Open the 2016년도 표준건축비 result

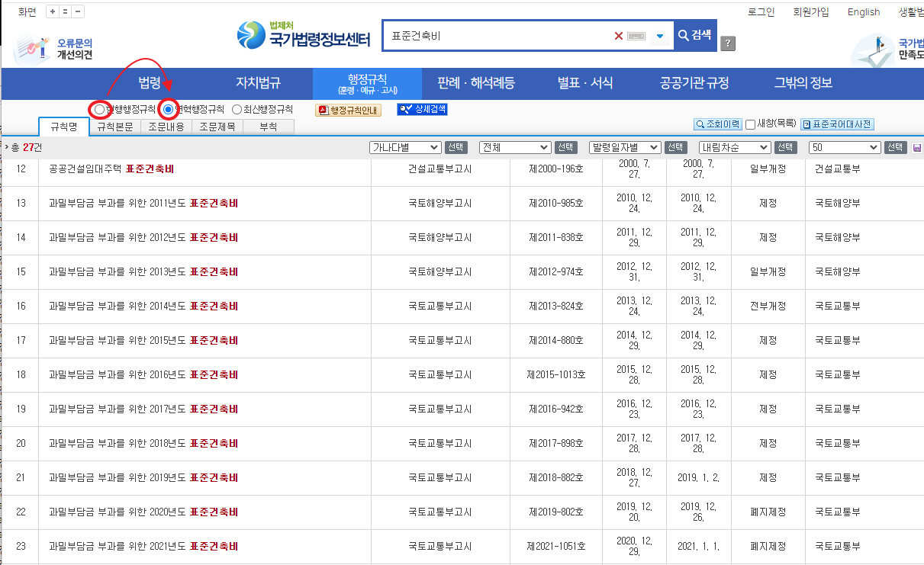click(143, 374)
